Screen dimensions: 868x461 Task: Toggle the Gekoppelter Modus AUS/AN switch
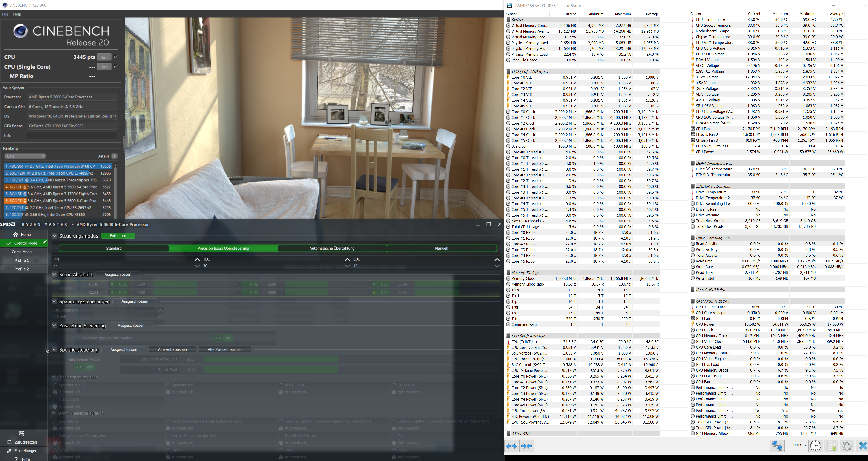(84, 367)
